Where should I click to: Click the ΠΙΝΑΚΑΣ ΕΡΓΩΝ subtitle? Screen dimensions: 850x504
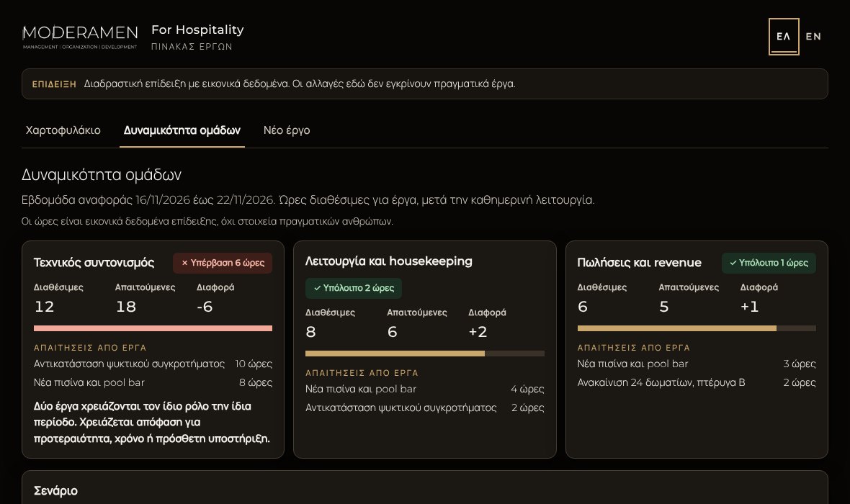(x=192, y=47)
